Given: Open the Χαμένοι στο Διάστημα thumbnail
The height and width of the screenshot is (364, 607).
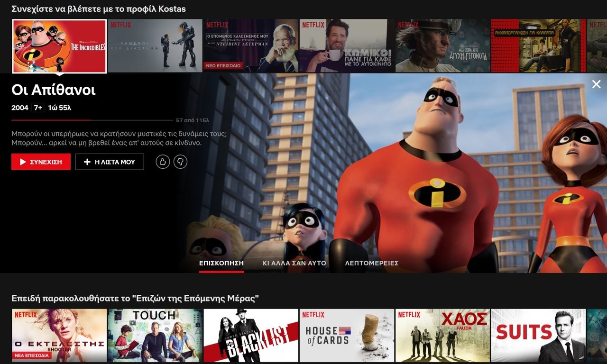Looking at the screenshot, I should 155,45.
